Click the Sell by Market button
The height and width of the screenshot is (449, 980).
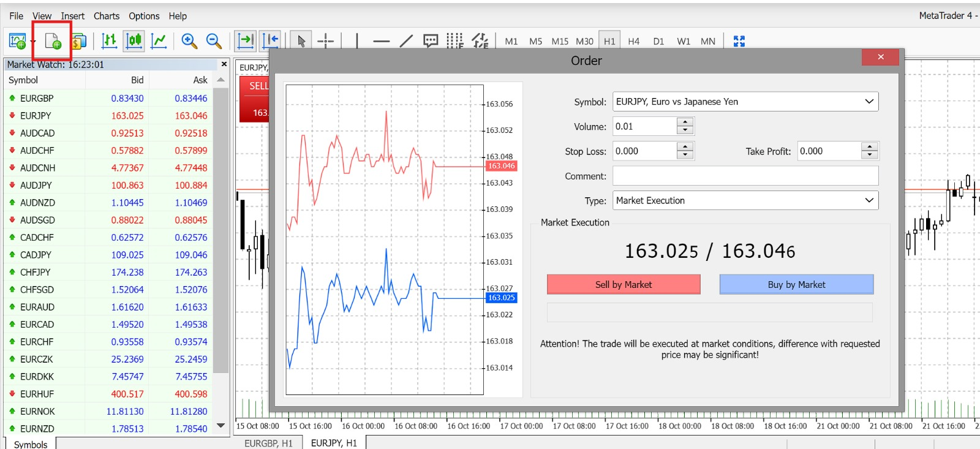624,284
